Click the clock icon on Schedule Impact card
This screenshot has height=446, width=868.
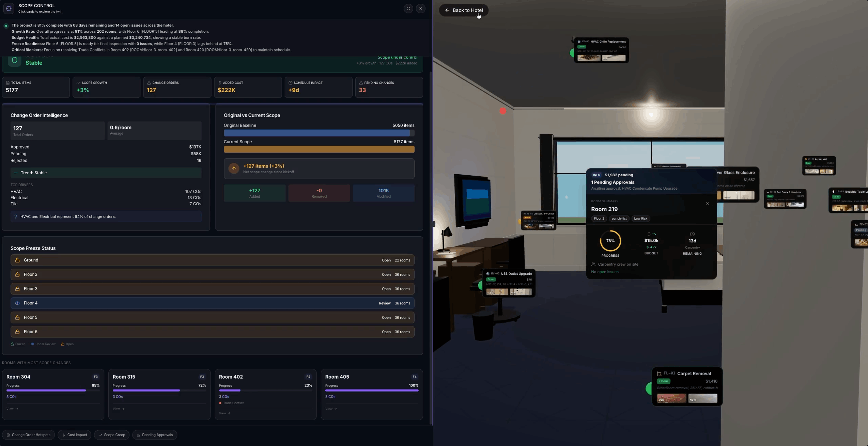[290, 82]
